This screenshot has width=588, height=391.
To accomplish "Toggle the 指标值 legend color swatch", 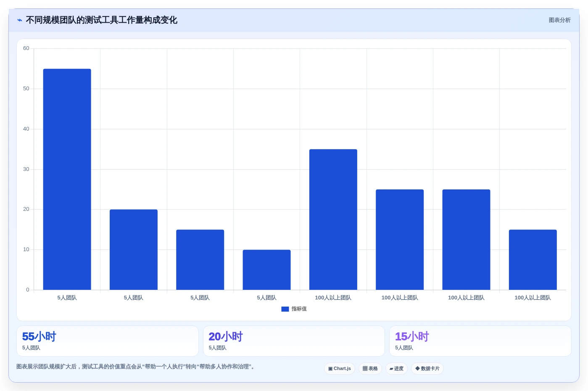I will [x=285, y=309].
